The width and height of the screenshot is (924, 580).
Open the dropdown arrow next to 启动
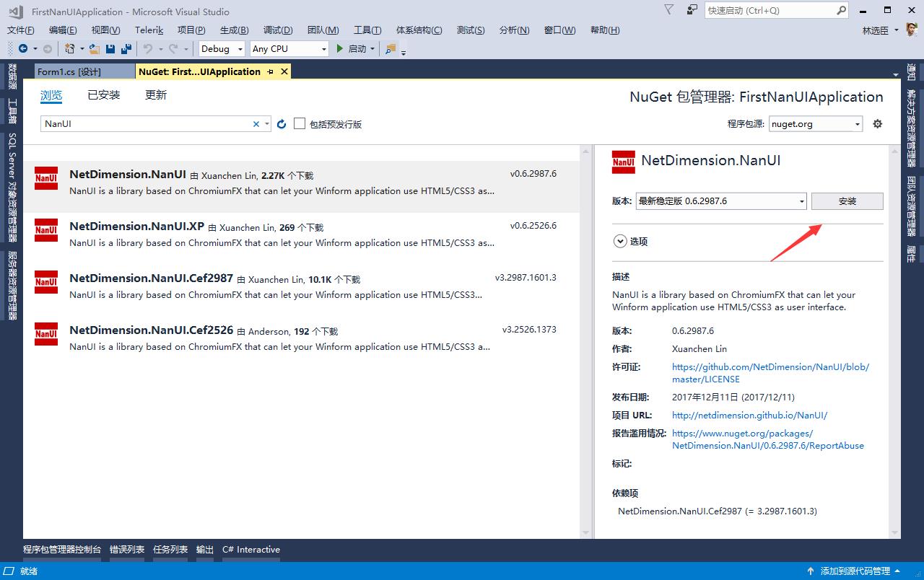coord(372,49)
